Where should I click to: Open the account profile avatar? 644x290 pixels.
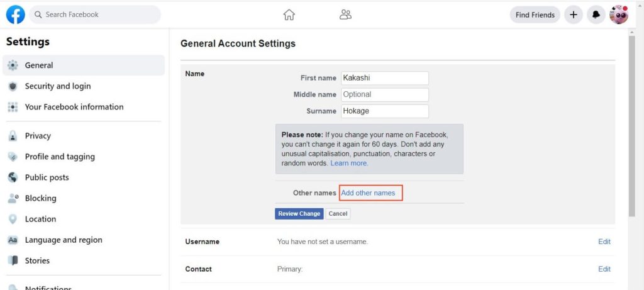tap(619, 15)
